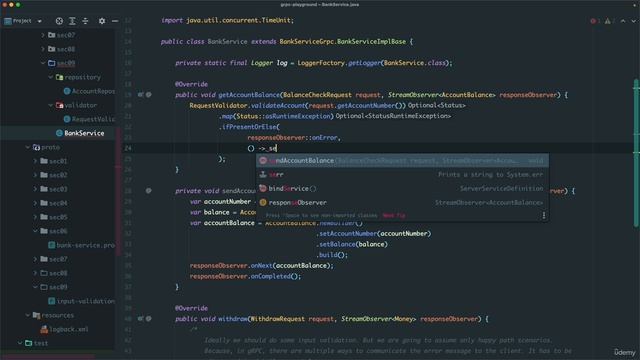Go to next highlighted error arrow
The width and height of the screenshot is (640, 360).
coord(633,21)
